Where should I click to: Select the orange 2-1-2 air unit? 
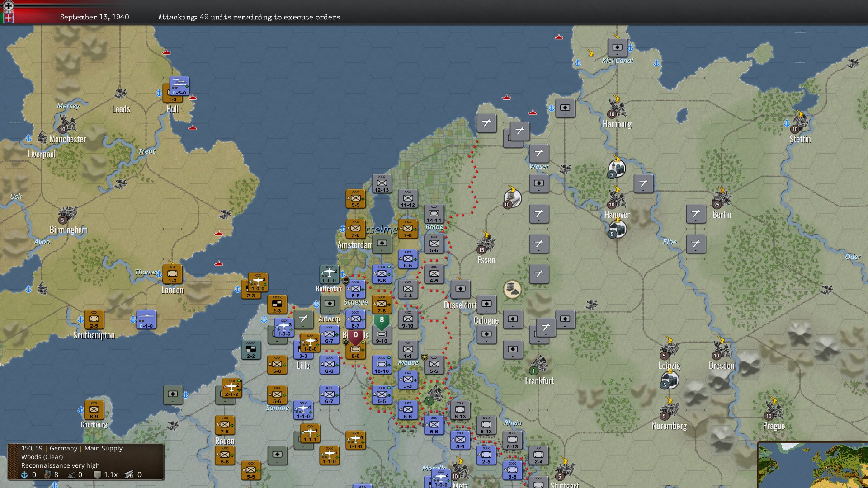click(x=231, y=388)
